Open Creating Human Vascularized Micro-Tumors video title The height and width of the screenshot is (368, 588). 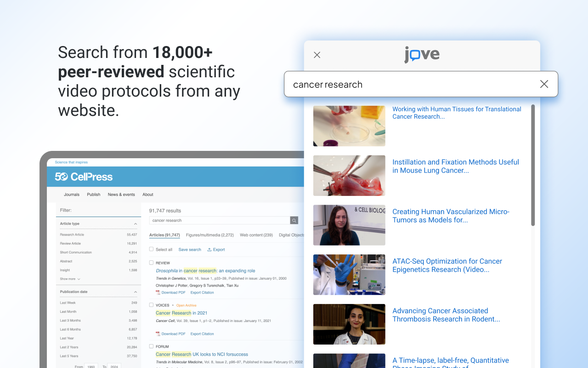pos(451,216)
